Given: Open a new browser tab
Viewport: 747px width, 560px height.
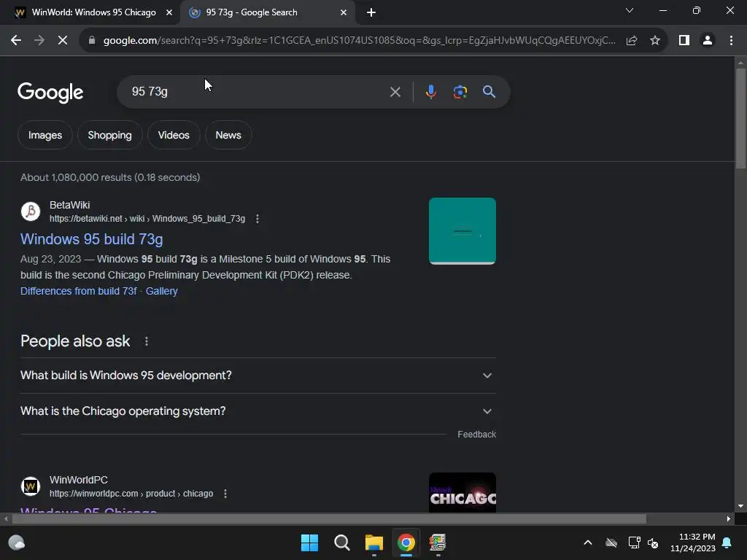Looking at the screenshot, I should (x=371, y=12).
